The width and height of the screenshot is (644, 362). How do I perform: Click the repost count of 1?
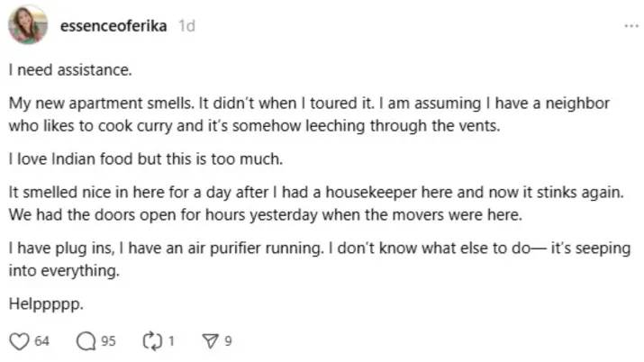point(171,341)
